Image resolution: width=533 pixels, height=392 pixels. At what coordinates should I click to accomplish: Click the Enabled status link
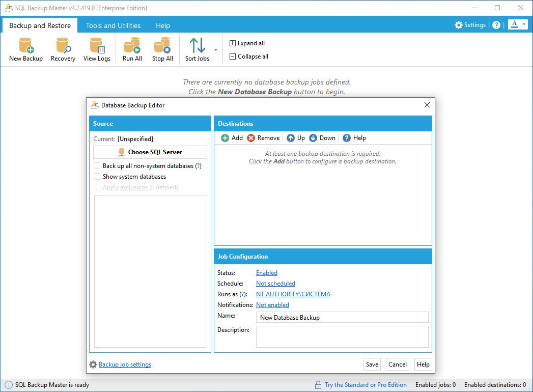[x=267, y=273]
